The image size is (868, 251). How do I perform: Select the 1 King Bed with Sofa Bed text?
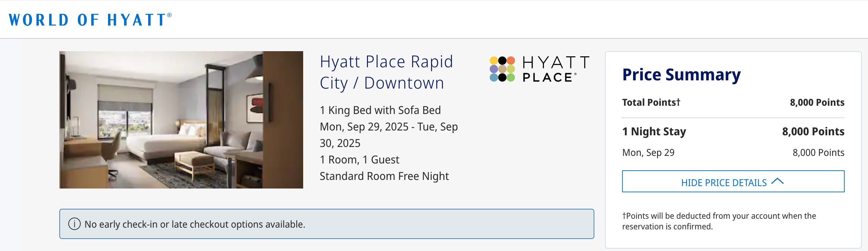click(x=380, y=110)
